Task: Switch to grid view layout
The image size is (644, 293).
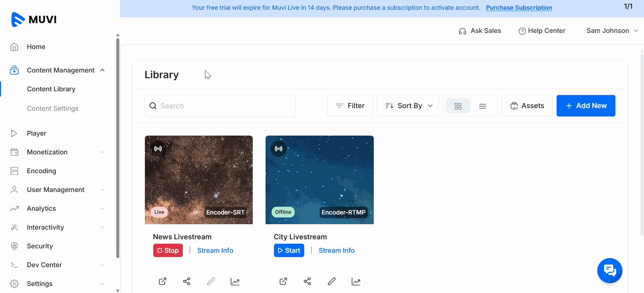Action: point(458,106)
